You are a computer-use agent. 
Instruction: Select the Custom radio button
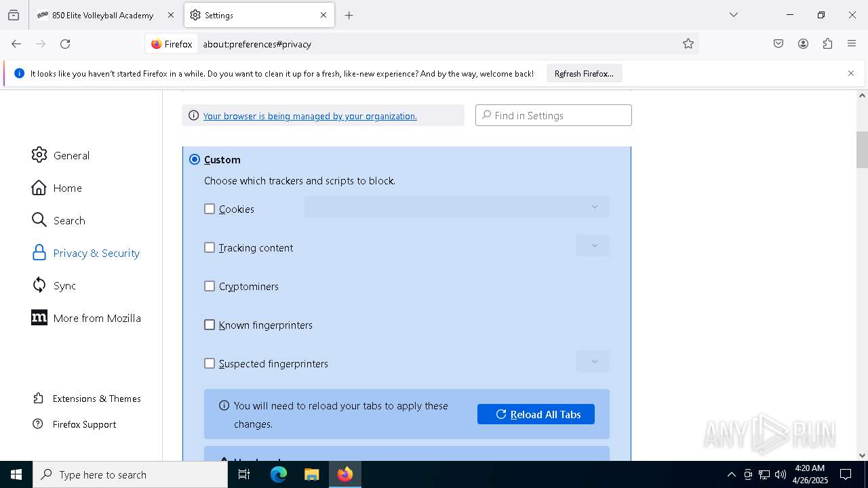coord(195,159)
